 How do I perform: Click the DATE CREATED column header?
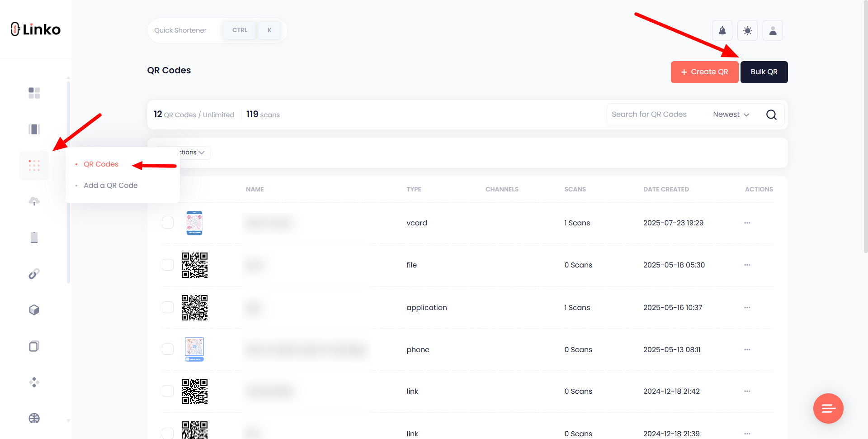pos(666,189)
